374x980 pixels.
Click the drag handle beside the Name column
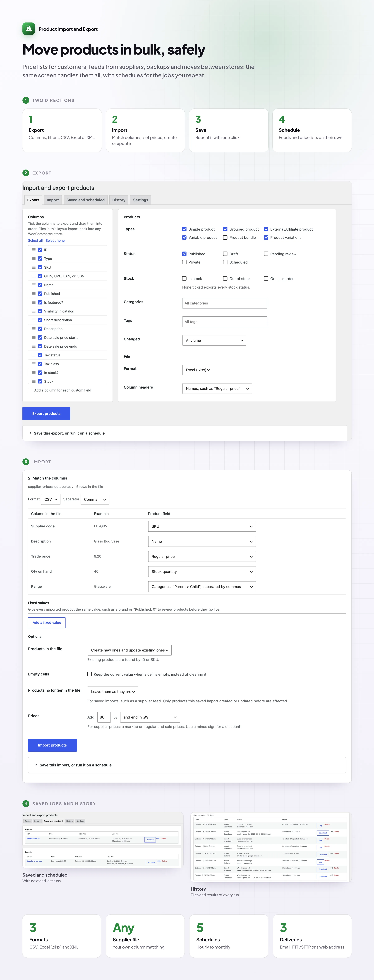coord(34,285)
